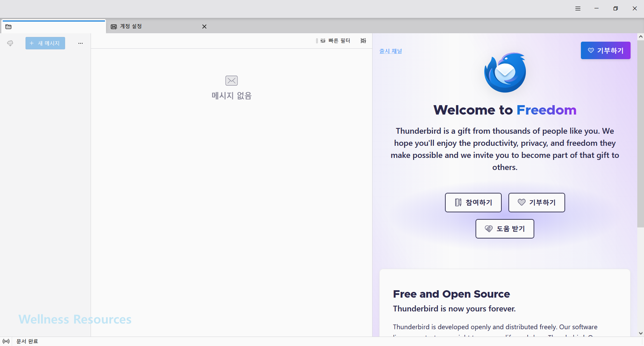Click the text Thunderbird is now yours forever
The image size is (644, 346).
click(454, 309)
